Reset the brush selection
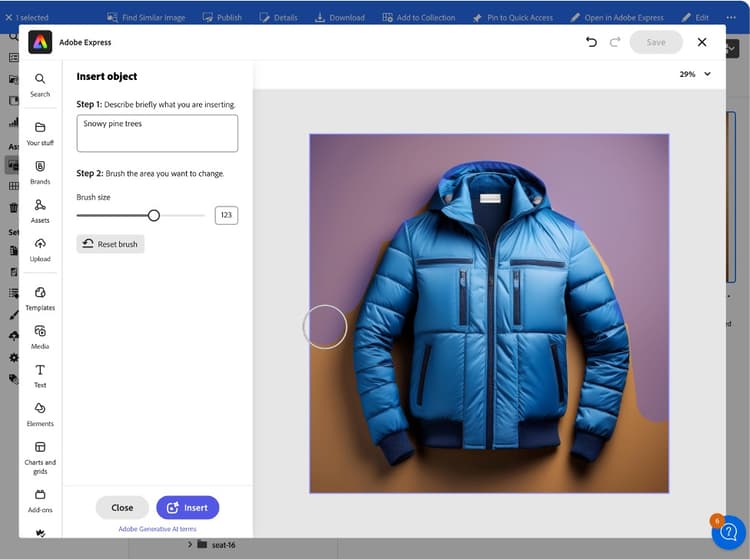 (110, 244)
